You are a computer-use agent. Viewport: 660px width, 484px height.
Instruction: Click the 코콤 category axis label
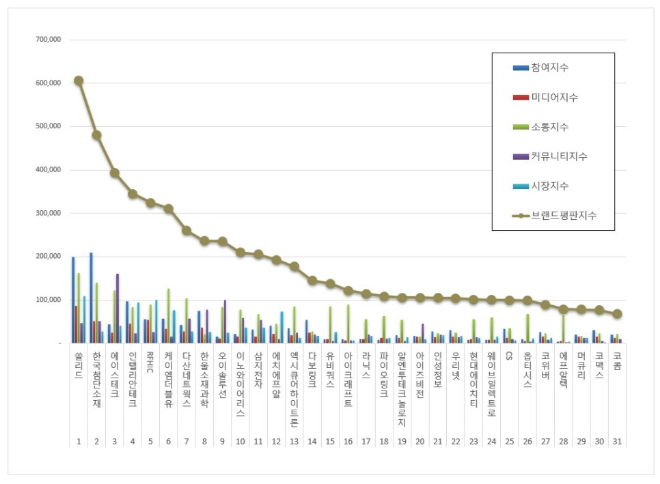click(617, 357)
